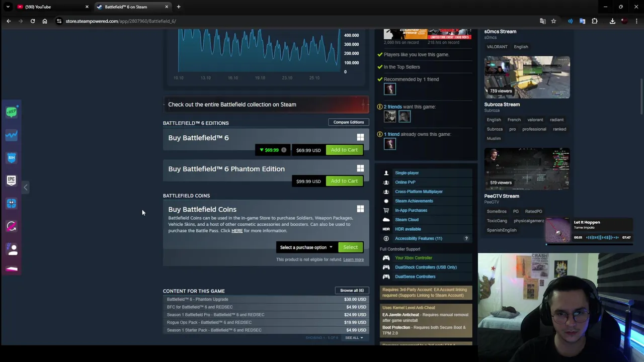Collapse the left sidebar with arrow

[25, 187]
